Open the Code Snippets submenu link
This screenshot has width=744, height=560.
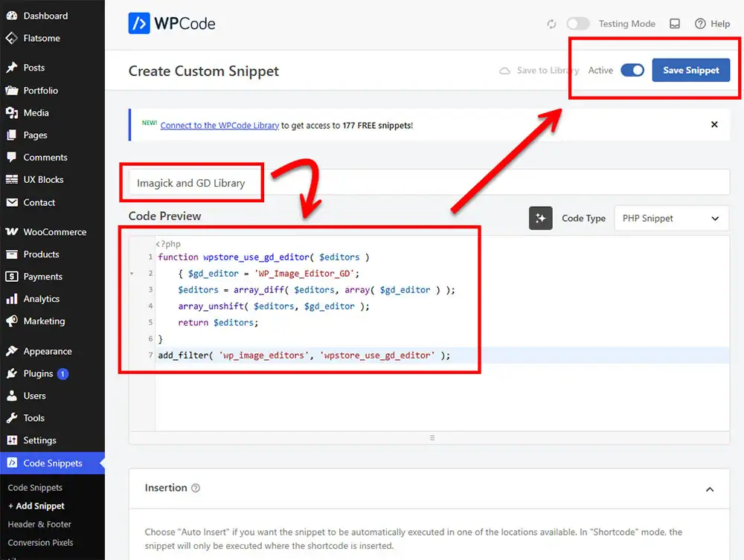click(35, 487)
